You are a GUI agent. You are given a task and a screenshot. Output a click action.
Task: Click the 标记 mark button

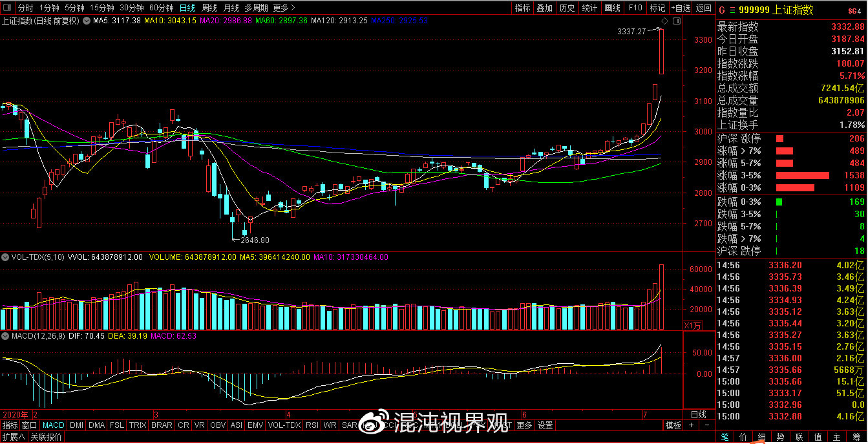click(657, 8)
